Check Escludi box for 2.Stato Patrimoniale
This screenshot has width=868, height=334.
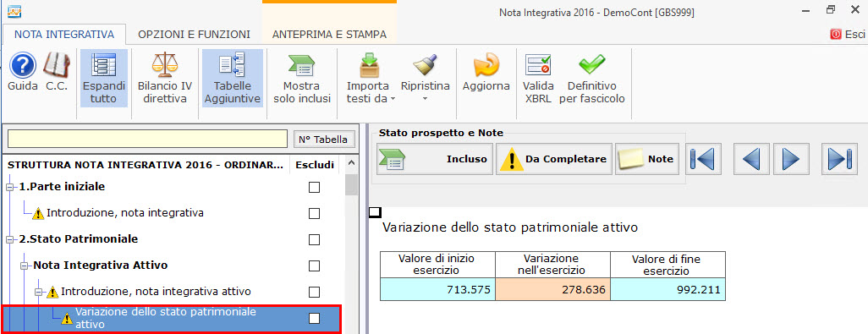click(x=314, y=239)
